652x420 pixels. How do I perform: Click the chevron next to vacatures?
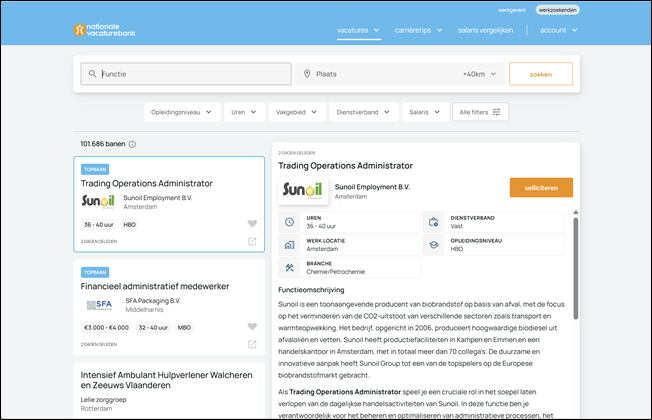coord(376,30)
